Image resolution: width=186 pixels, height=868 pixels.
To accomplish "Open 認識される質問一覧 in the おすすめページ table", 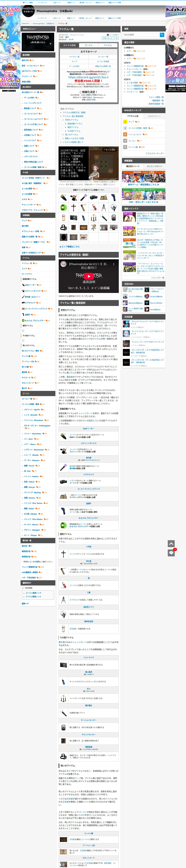I will (103, 66).
